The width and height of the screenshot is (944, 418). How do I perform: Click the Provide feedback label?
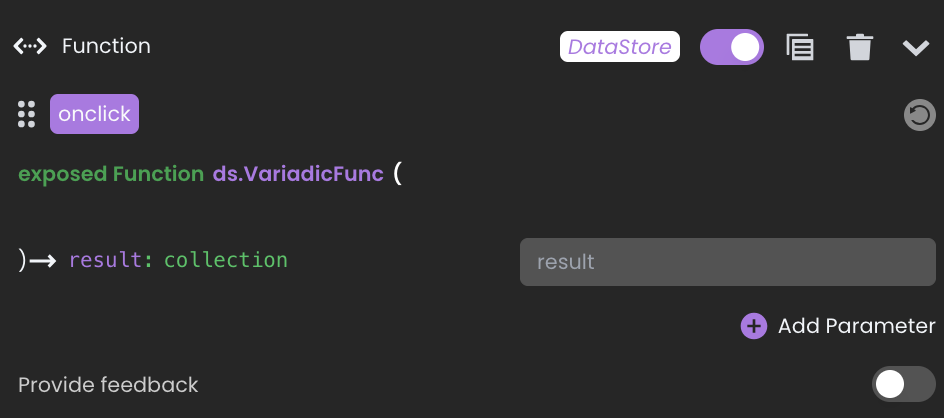(108, 385)
